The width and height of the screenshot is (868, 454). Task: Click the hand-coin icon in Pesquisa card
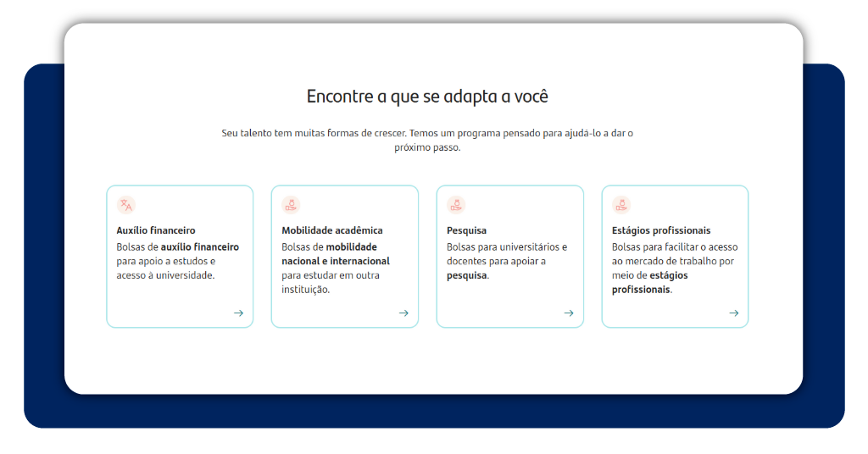456,205
